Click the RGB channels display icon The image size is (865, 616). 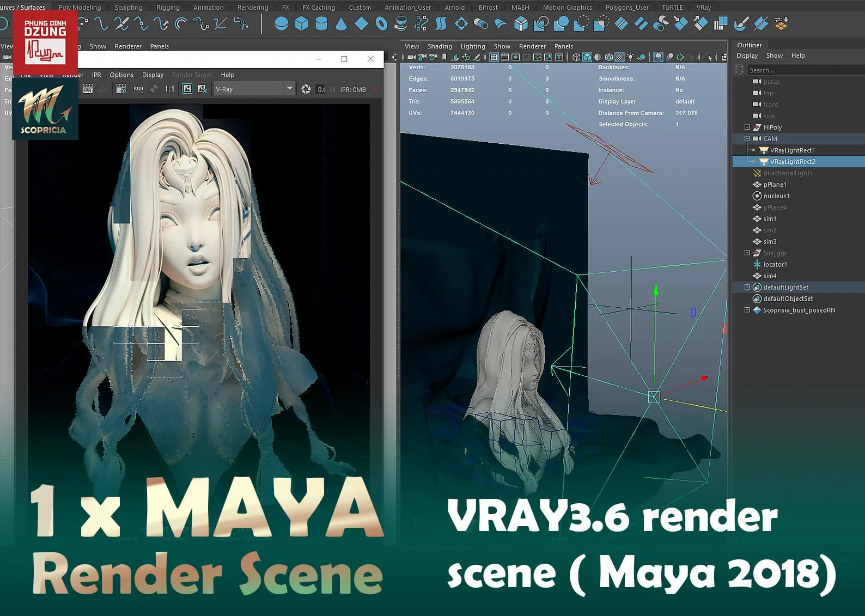tap(138, 89)
